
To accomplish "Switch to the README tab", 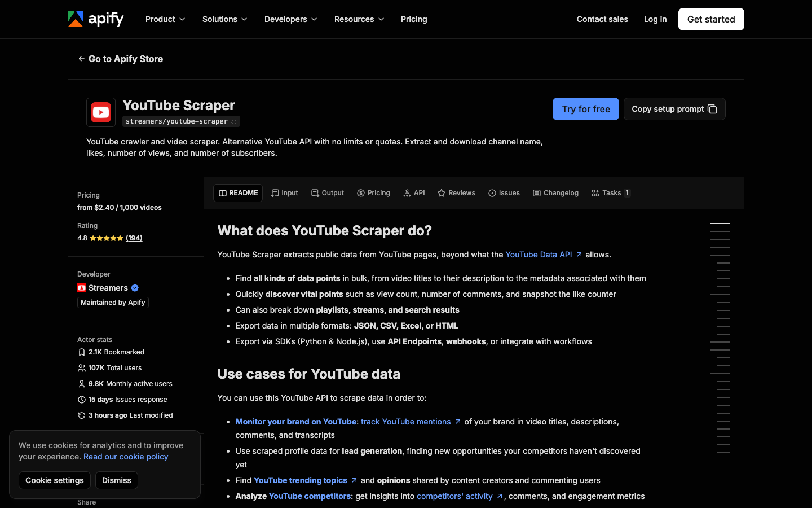I will point(238,193).
